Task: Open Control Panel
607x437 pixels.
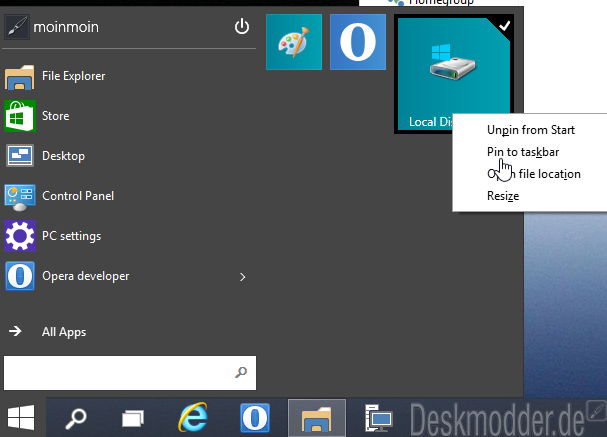Action: pyautogui.click(x=130, y=196)
